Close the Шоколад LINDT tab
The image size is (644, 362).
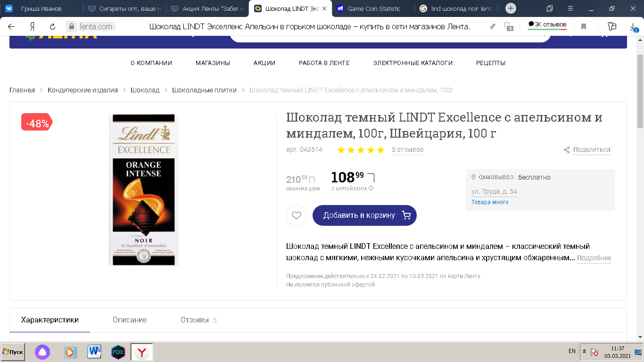pos(324,8)
